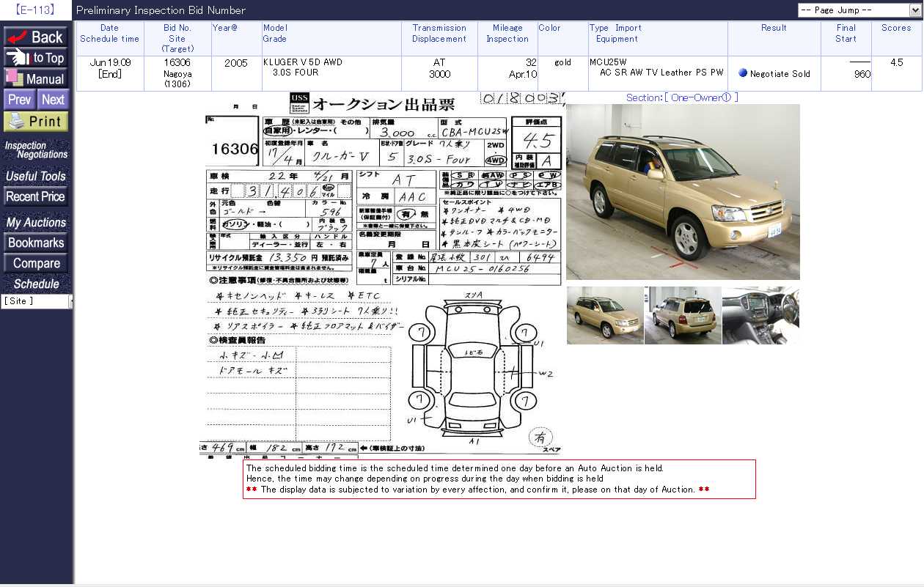
Task: Click the One-Owner section link
Action: pos(682,97)
